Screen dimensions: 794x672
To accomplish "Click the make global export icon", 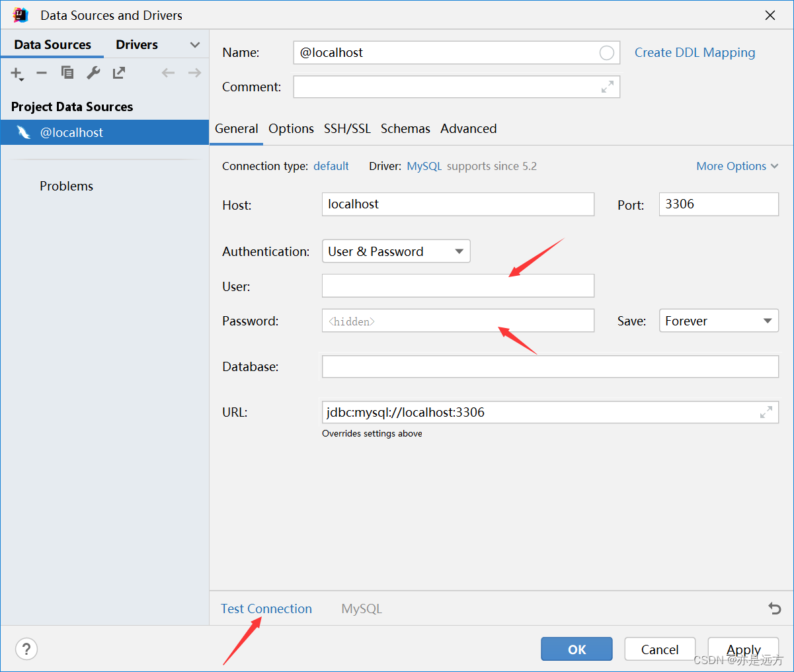I will 119,73.
